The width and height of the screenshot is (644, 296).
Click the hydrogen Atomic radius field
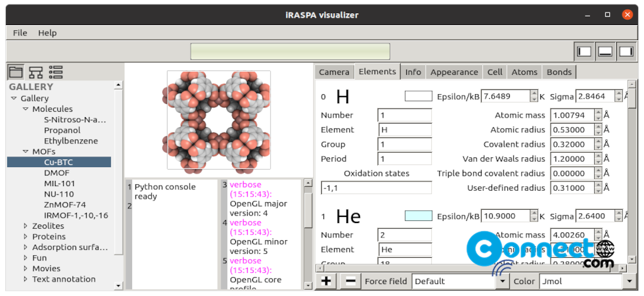[576, 130]
